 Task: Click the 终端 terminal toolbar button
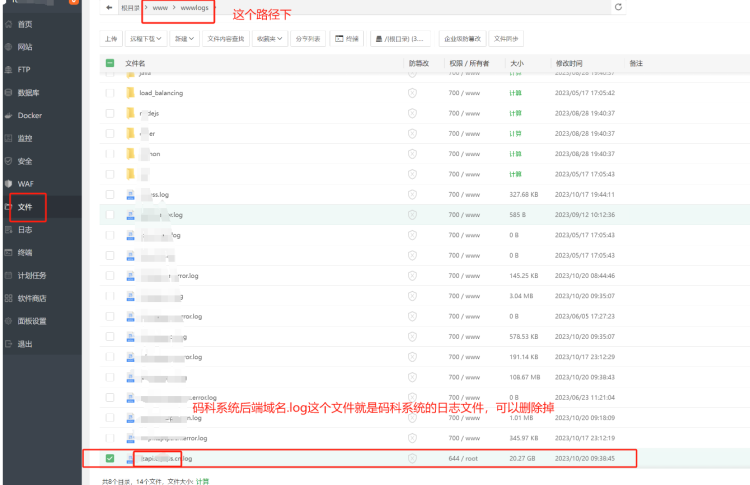tap(347, 39)
